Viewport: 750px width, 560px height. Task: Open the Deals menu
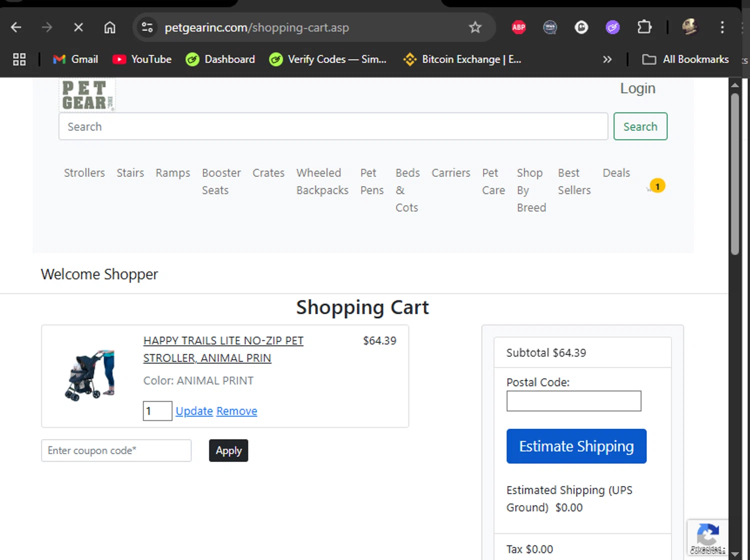pyautogui.click(x=616, y=173)
